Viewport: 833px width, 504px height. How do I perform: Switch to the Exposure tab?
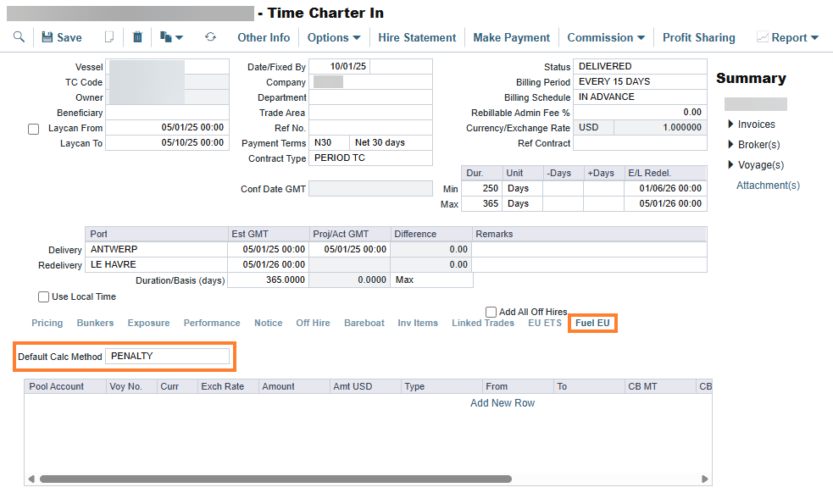point(148,323)
